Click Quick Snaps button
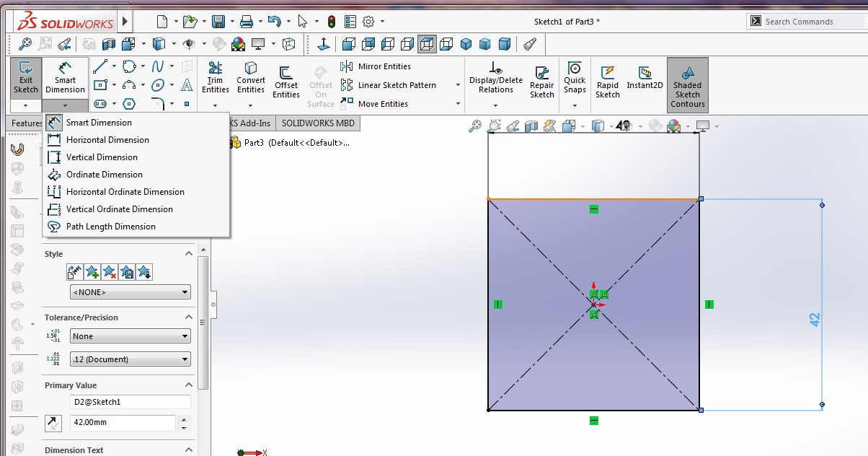 (x=575, y=78)
